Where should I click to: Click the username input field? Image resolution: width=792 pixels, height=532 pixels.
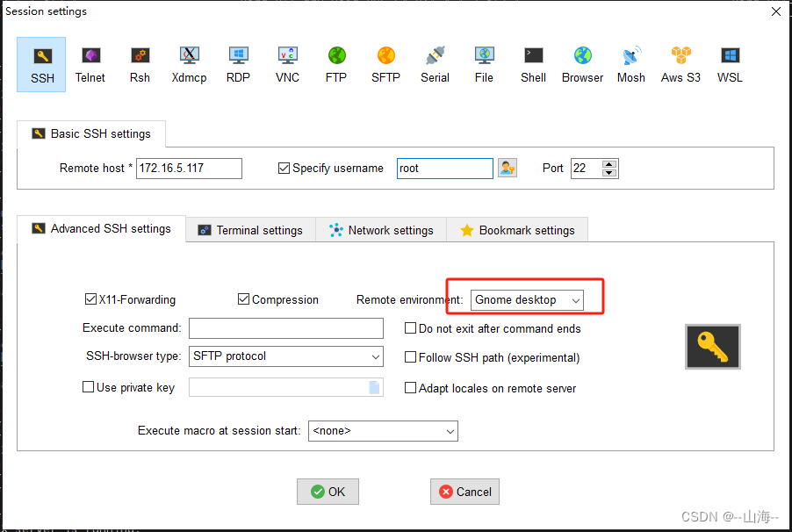point(445,169)
